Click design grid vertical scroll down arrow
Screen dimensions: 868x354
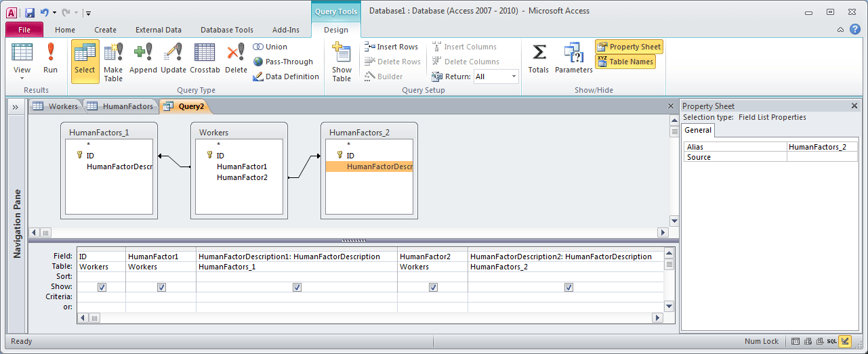coord(669,306)
